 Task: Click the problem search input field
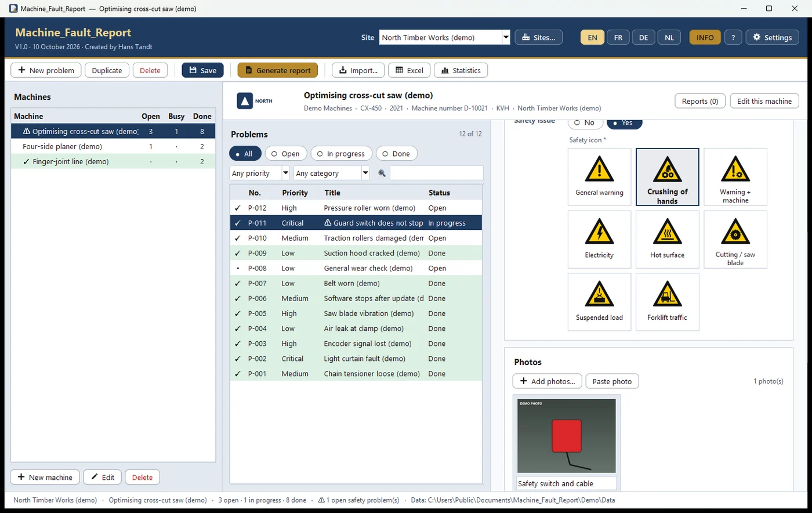(x=436, y=173)
